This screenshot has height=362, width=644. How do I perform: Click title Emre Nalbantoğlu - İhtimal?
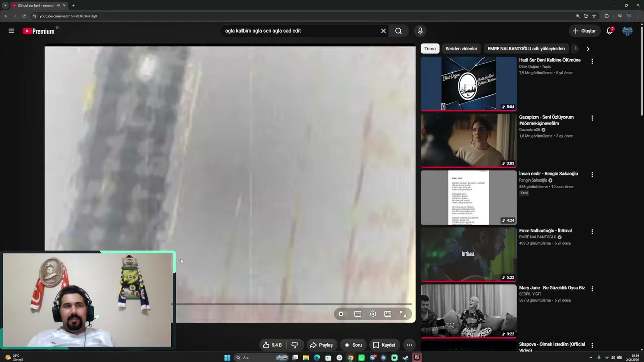pyautogui.click(x=545, y=231)
